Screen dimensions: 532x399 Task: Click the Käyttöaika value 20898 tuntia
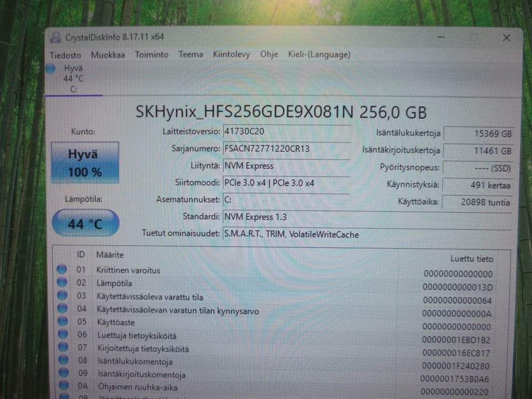[x=477, y=203]
